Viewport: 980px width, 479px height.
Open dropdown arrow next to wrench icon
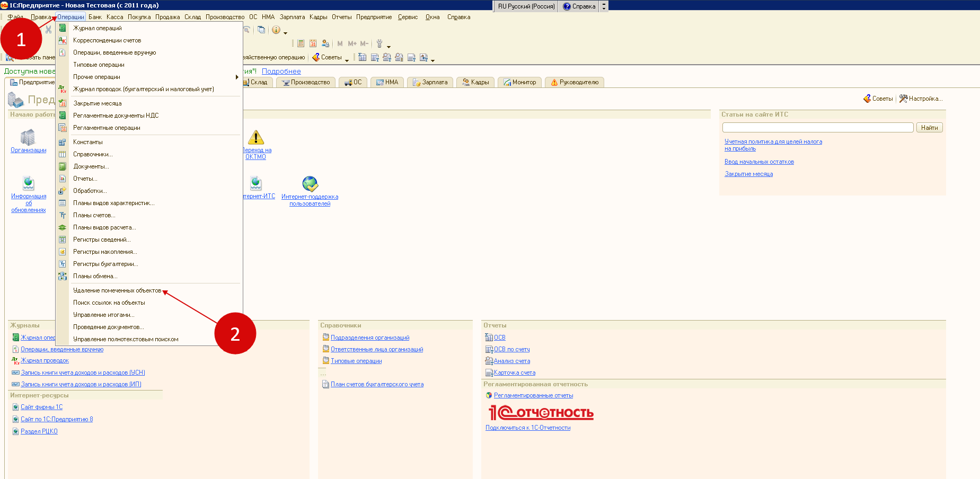tap(389, 47)
